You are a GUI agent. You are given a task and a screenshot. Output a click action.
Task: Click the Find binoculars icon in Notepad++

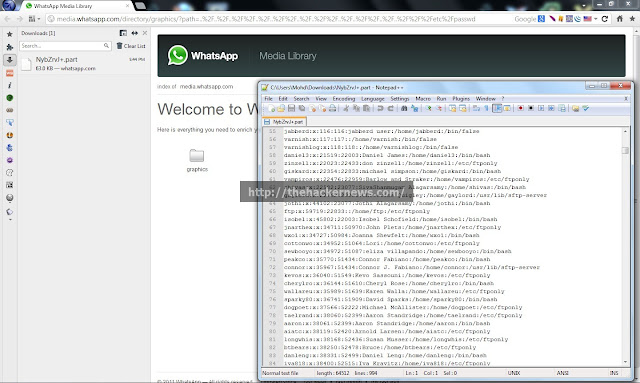pos(404,108)
